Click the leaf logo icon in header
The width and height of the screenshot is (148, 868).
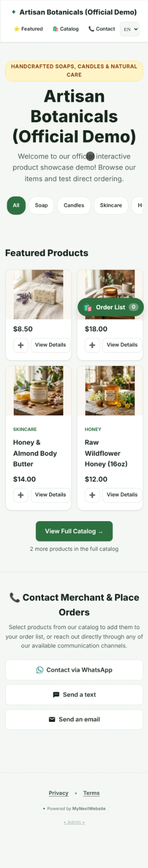click(x=13, y=12)
